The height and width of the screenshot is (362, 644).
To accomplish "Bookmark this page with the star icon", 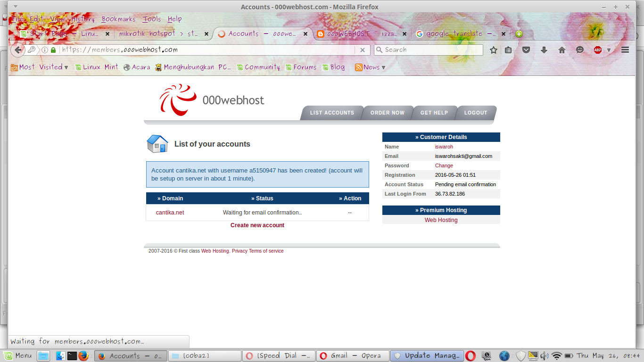I will pyautogui.click(x=494, y=49).
